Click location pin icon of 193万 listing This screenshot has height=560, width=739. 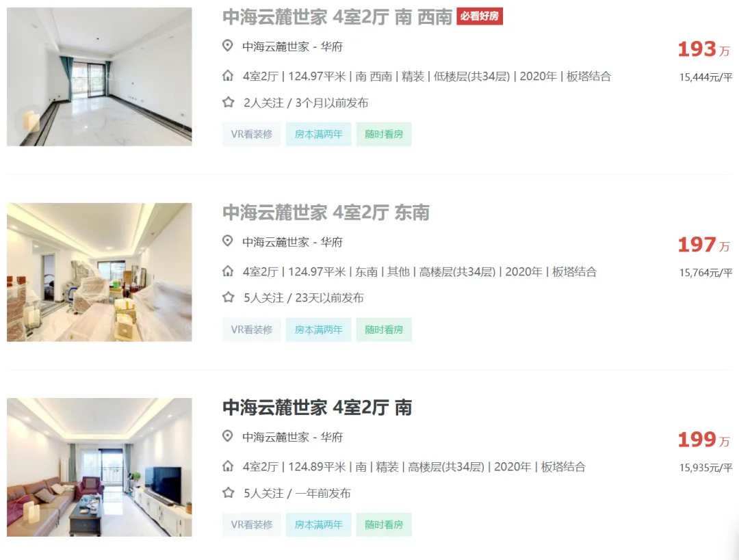pos(228,46)
